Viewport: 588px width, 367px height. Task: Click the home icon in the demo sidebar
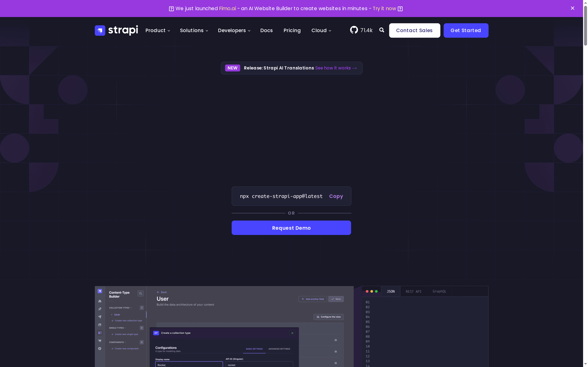100,301
